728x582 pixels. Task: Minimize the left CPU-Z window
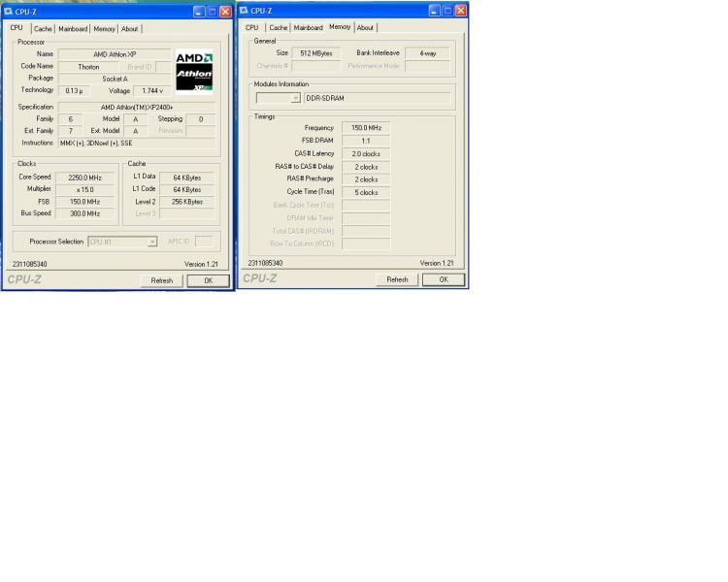click(x=199, y=12)
